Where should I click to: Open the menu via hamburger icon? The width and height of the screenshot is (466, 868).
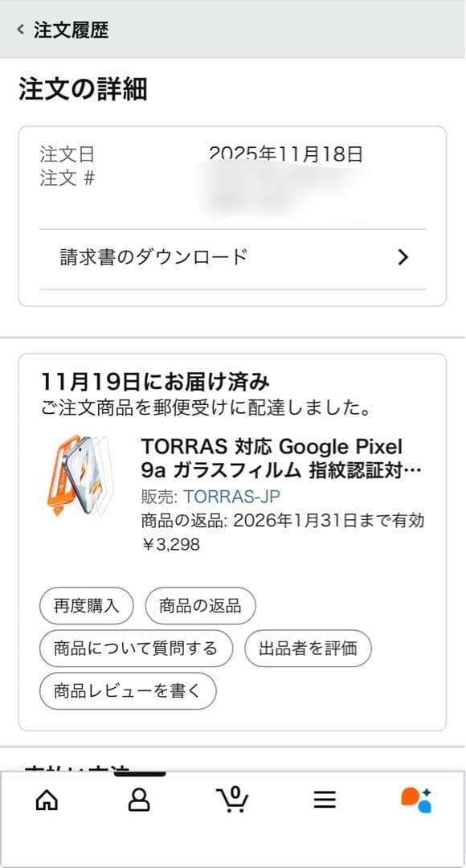pyautogui.click(x=325, y=800)
